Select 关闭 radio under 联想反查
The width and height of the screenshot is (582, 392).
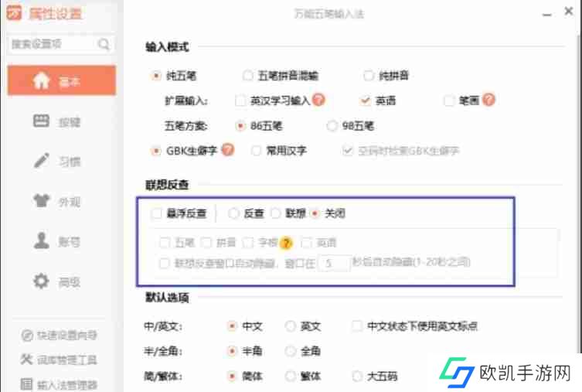315,213
